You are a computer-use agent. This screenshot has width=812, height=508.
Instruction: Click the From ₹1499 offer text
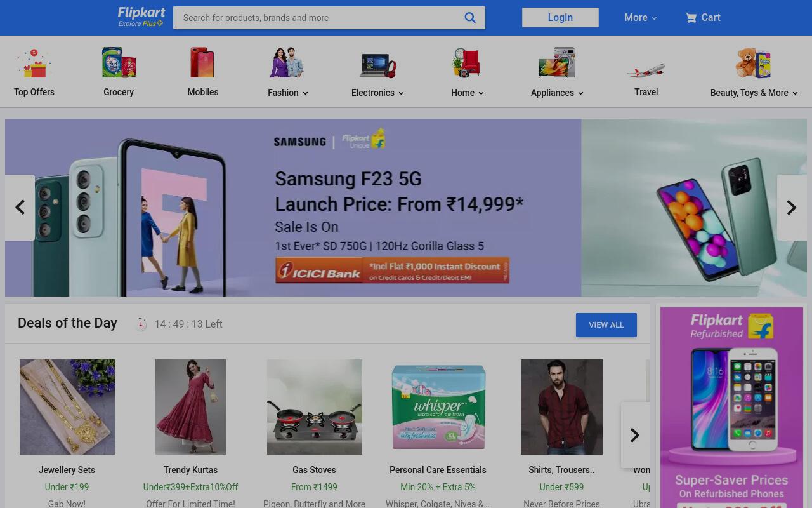coord(314,487)
